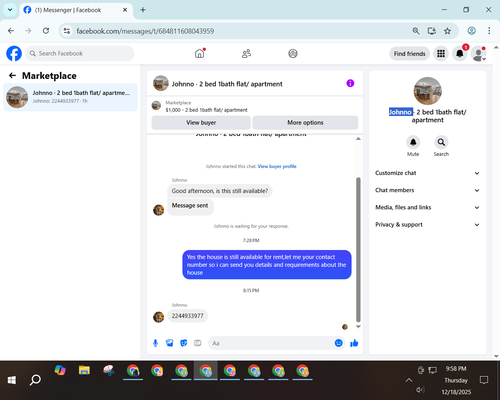Open the Facebook logo home link
Screen dimensions: 500x400
14,53
